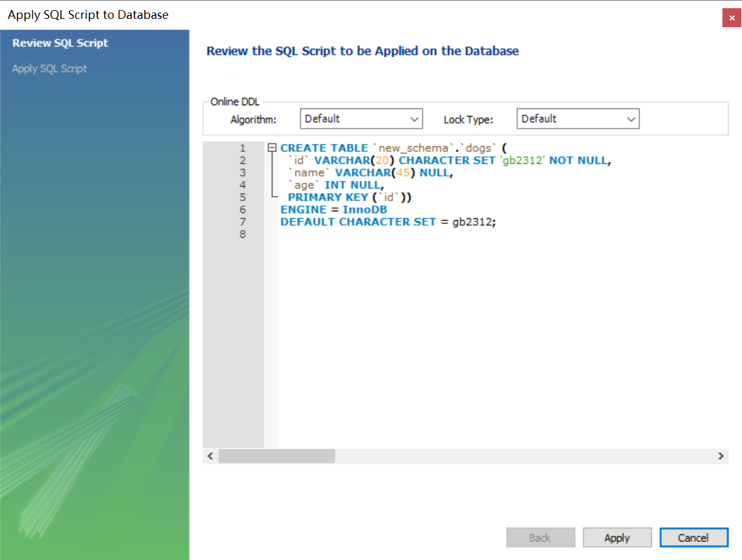This screenshot has width=742, height=560.
Task: Click the horizontal scrollbar left arrow
Action: 211,456
